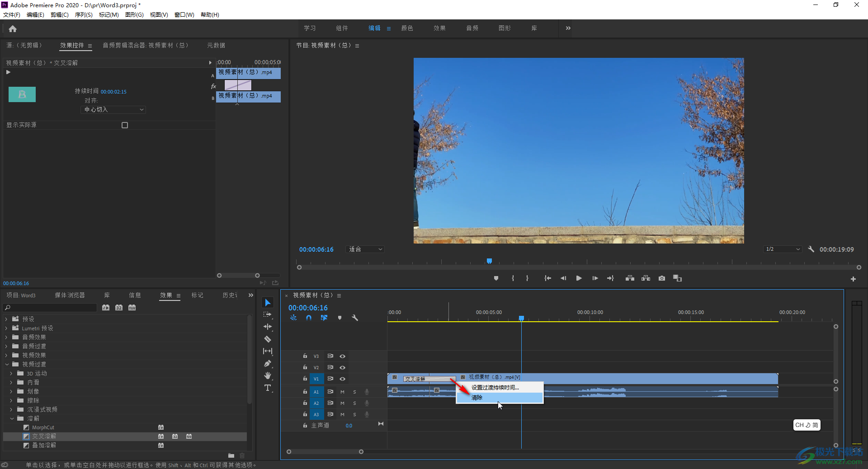The image size is (868, 469).
Task: Select the Type tool
Action: pyautogui.click(x=268, y=388)
